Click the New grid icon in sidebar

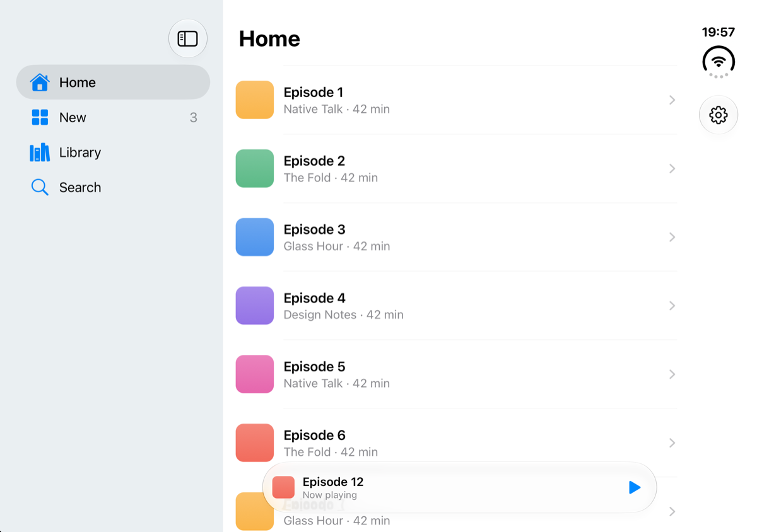pos(40,117)
